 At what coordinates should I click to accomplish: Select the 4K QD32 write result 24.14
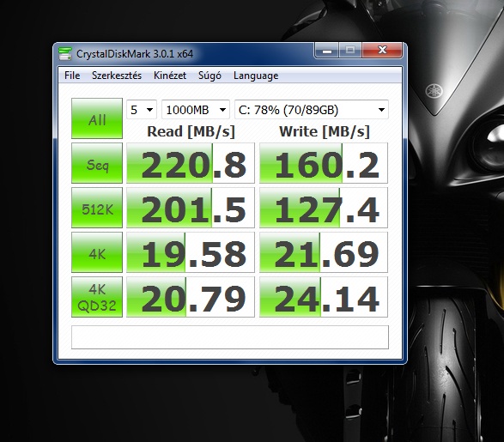324,297
